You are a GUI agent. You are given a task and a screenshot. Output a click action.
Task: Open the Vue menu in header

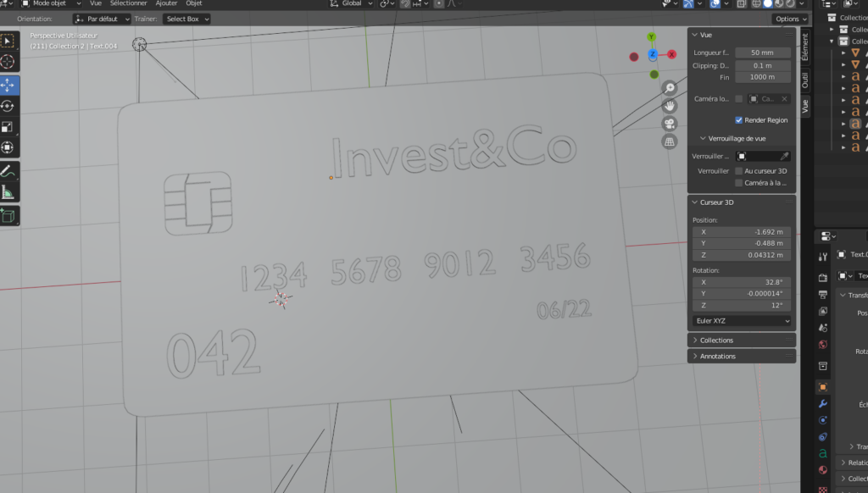[95, 3]
